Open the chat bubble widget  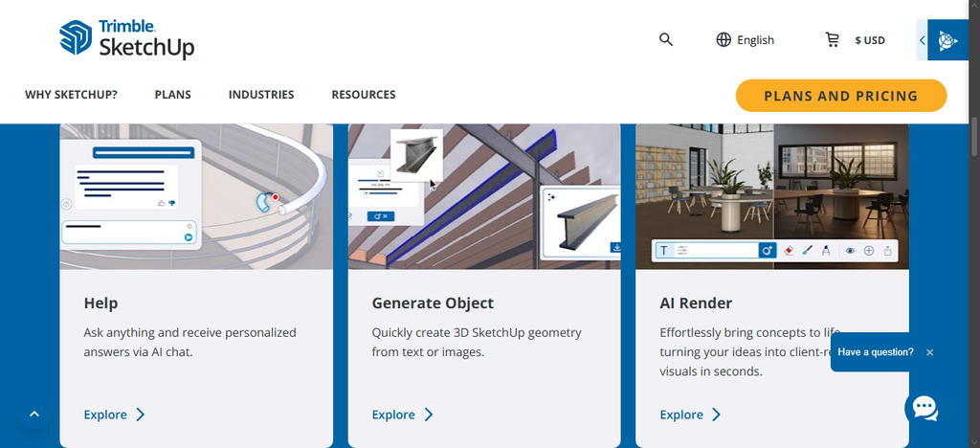[x=924, y=408]
